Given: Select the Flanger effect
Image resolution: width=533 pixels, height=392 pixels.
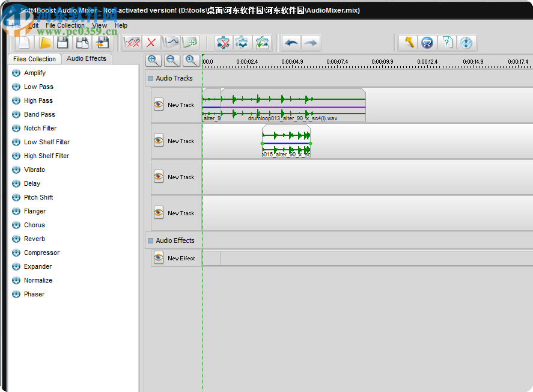Looking at the screenshot, I should tap(35, 211).
